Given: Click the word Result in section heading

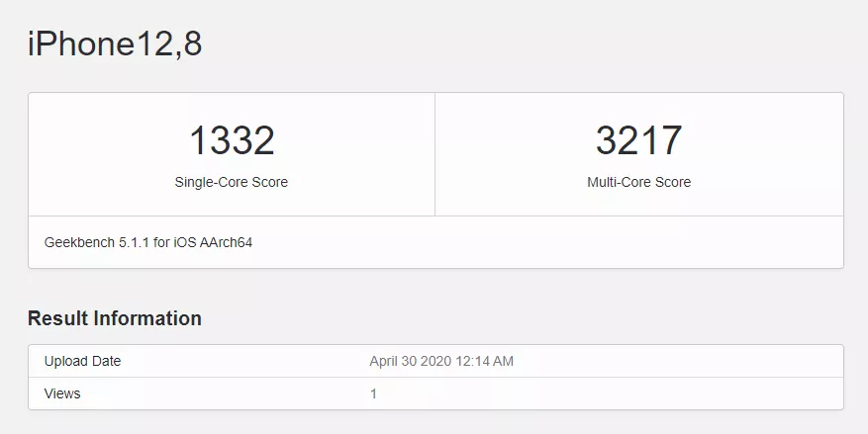Looking at the screenshot, I should tap(57, 318).
